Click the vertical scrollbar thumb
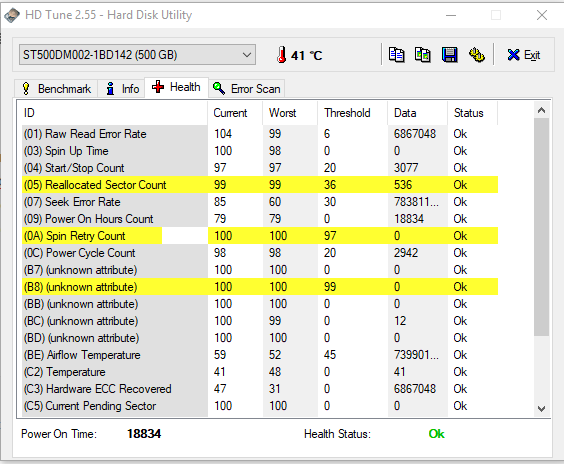Image resolution: width=564 pixels, height=464 pixels. tap(541, 227)
